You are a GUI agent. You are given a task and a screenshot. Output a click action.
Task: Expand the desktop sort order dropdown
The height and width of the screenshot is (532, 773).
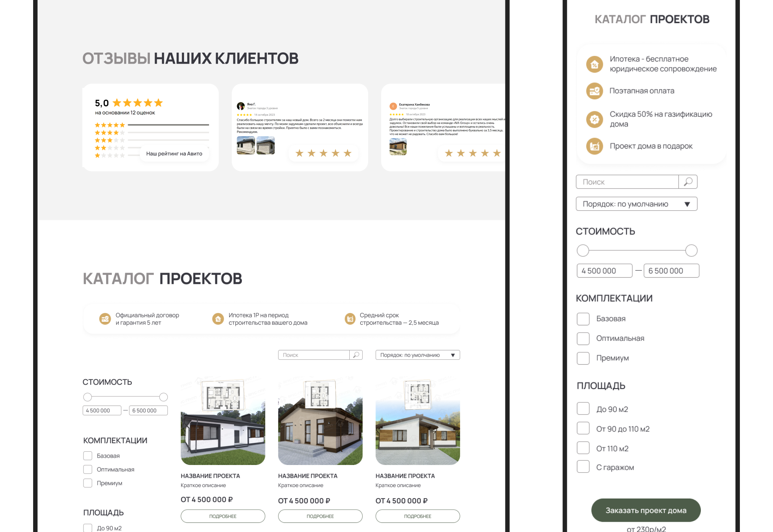coord(417,355)
